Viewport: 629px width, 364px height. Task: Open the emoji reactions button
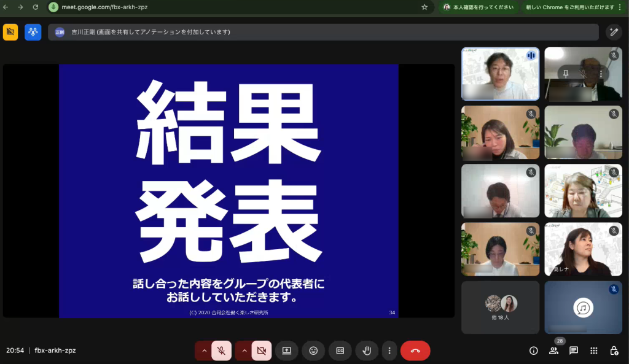click(313, 350)
